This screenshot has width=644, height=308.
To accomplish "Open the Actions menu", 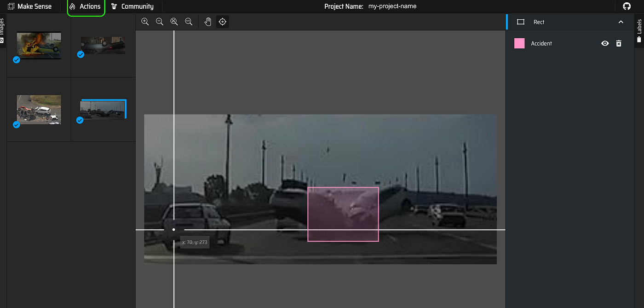I will point(86,6).
